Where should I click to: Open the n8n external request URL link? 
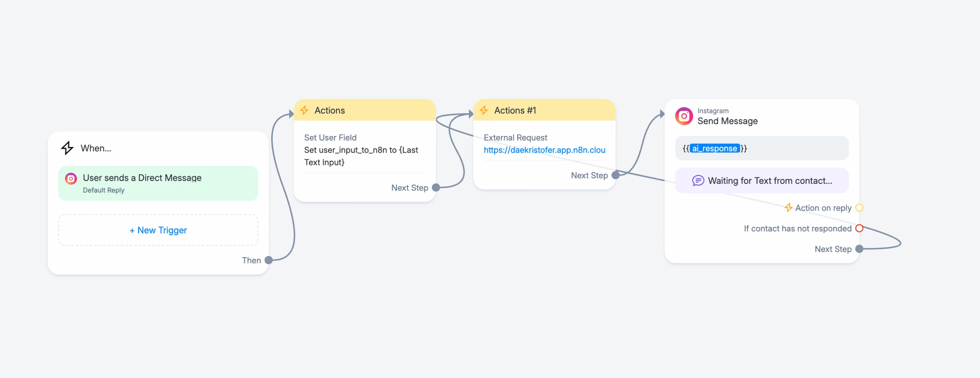pos(545,150)
